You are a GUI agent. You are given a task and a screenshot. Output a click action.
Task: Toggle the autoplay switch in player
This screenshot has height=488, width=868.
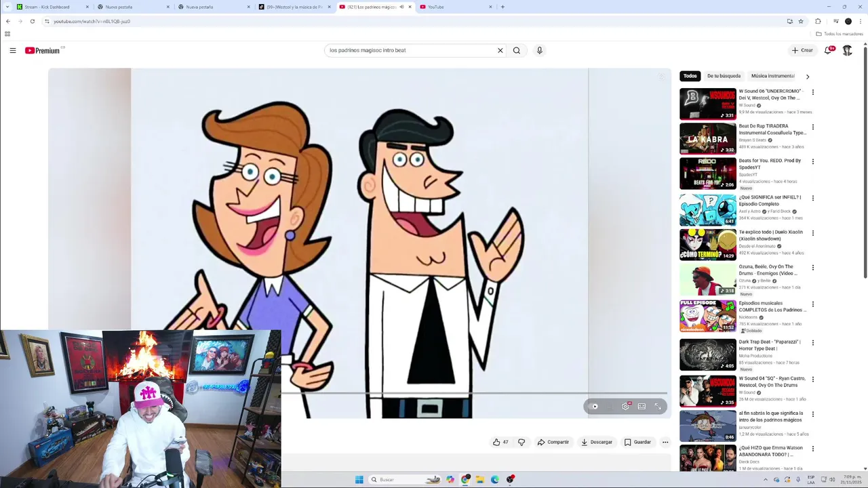[x=595, y=407]
